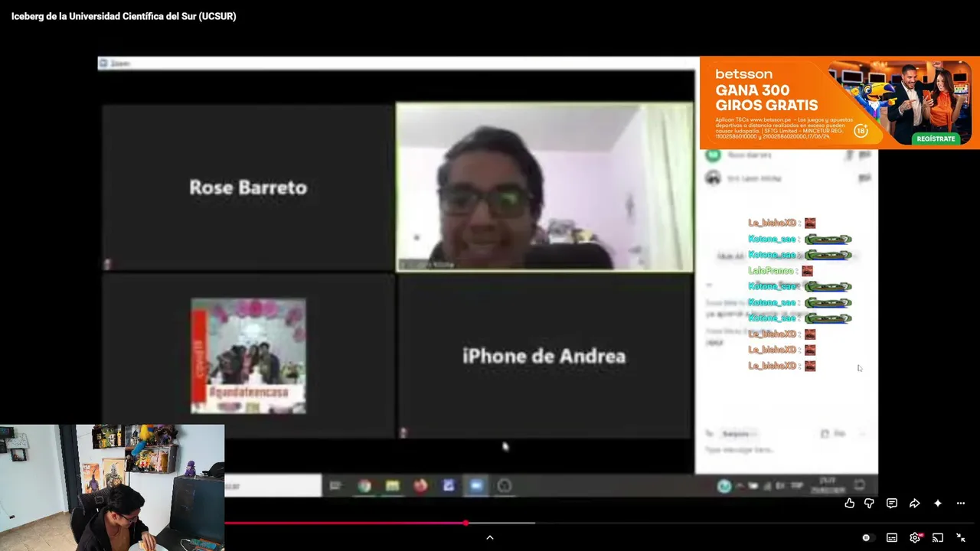Click the Windows taskbar search box
The width and height of the screenshot is (980, 551).
pos(273,486)
